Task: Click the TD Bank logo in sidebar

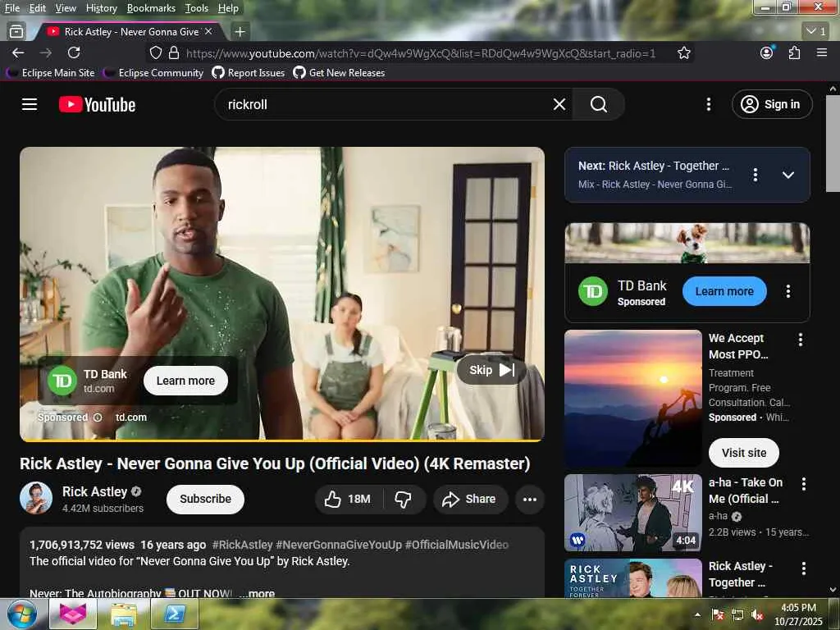Action: pyautogui.click(x=593, y=291)
